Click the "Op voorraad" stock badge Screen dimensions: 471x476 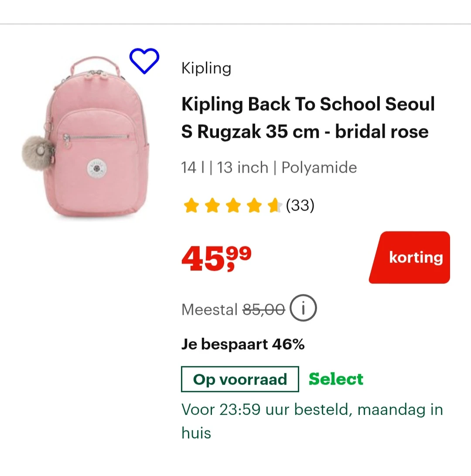point(240,379)
